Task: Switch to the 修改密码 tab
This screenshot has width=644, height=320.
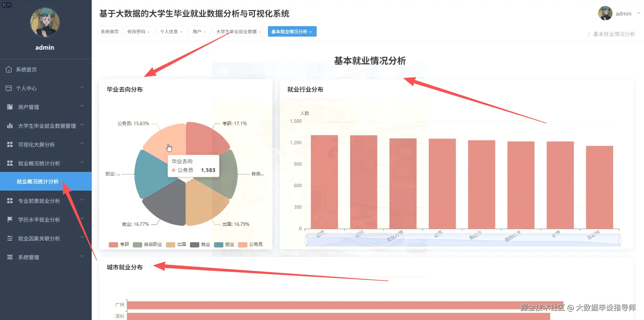Action: click(137, 31)
